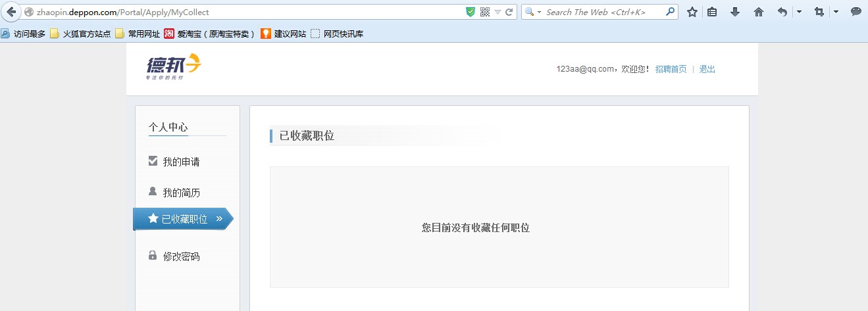Go to browser home page icon
Screen dimensions: 868x311
758,12
